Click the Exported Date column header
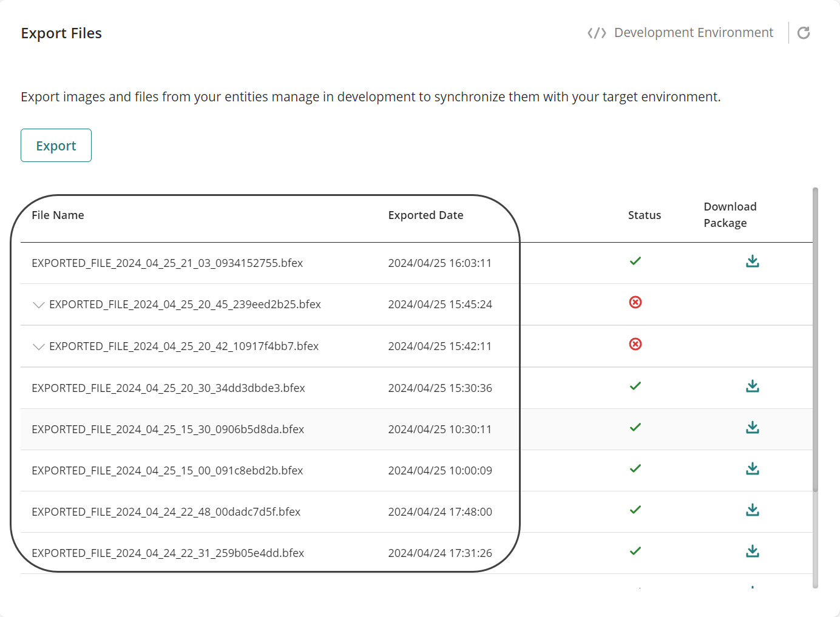 [x=425, y=215]
